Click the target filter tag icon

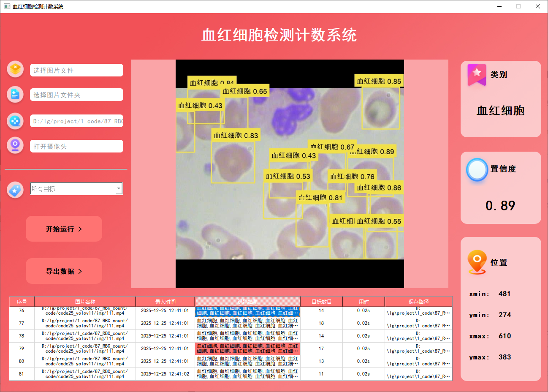point(15,190)
